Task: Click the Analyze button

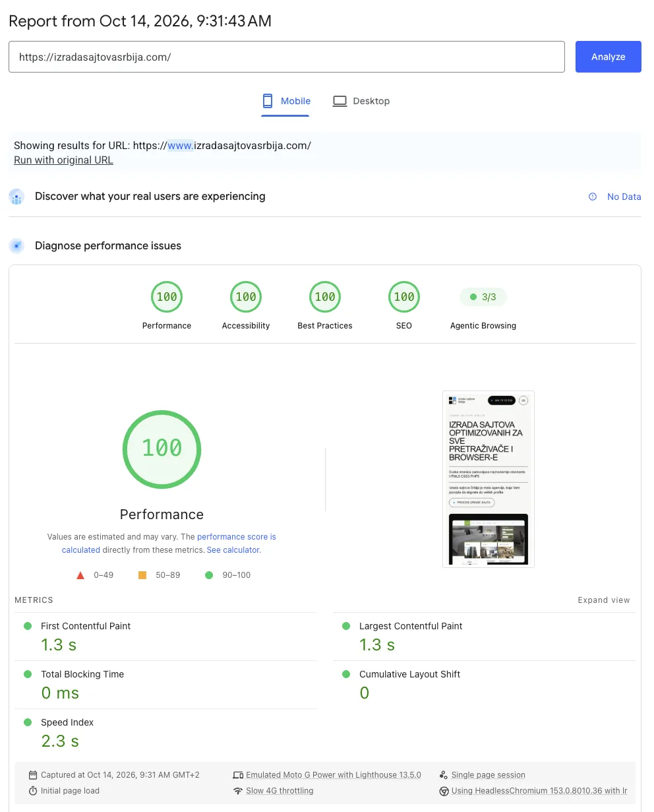Action: [608, 57]
